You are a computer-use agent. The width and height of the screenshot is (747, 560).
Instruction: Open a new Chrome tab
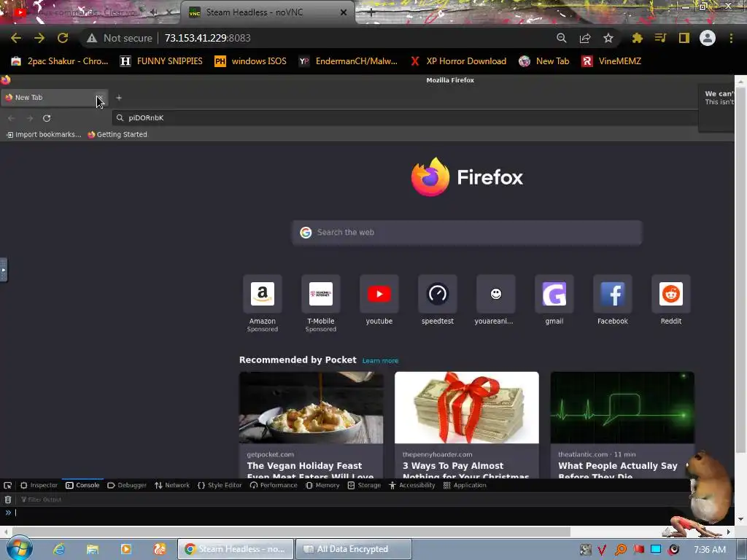point(371,12)
